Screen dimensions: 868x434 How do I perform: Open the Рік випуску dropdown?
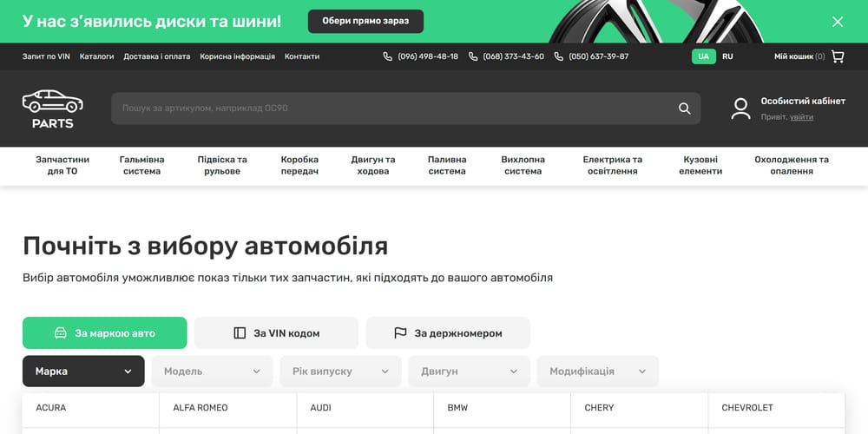coord(340,372)
